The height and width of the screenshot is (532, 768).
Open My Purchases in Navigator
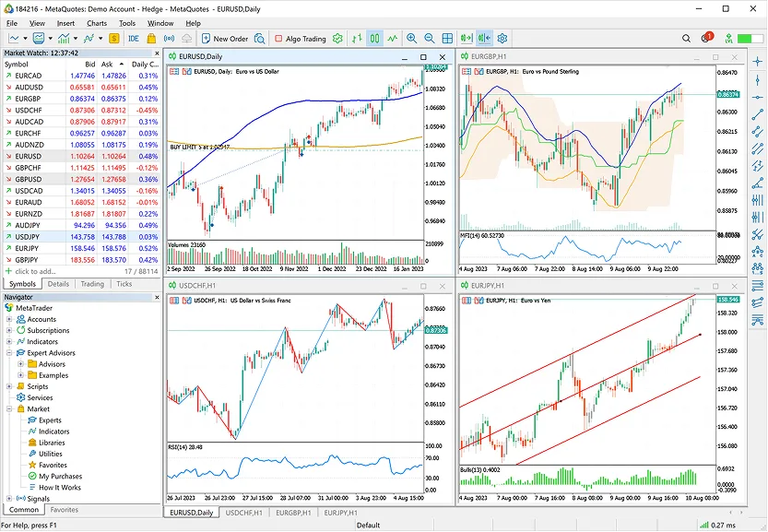pos(60,476)
